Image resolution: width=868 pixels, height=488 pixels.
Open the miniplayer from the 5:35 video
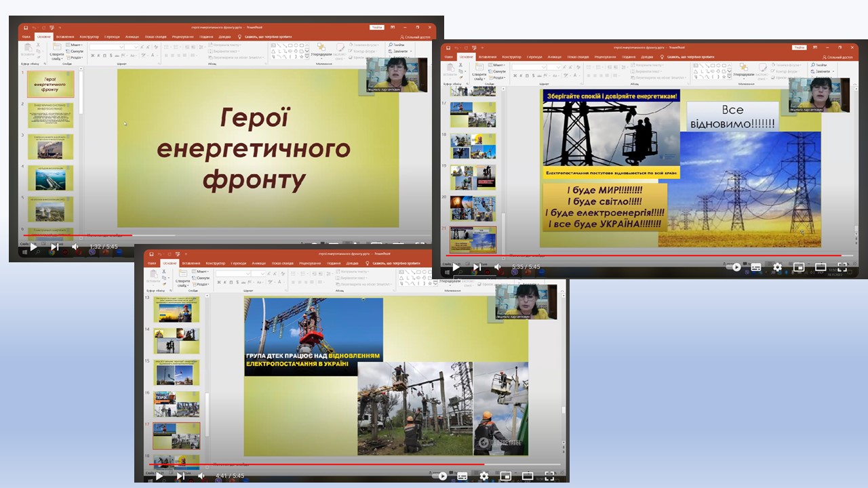point(799,267)
